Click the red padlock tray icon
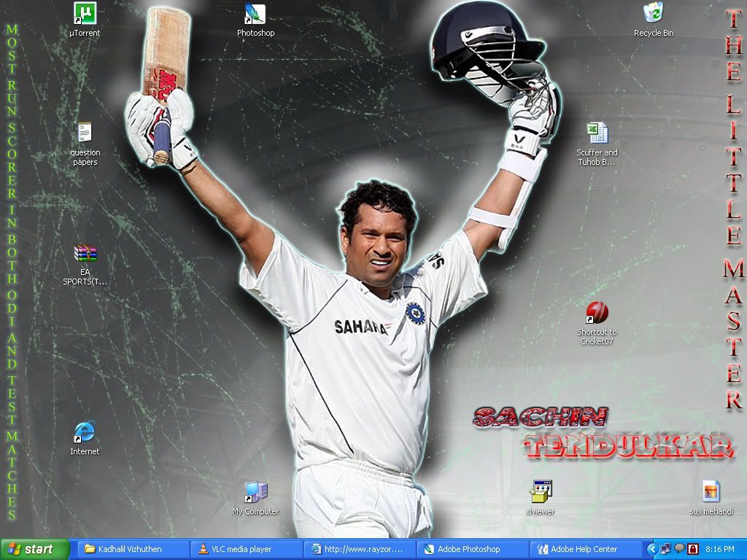Image resolution: width=747 pixels, height=560 pixels. [693, 549]
